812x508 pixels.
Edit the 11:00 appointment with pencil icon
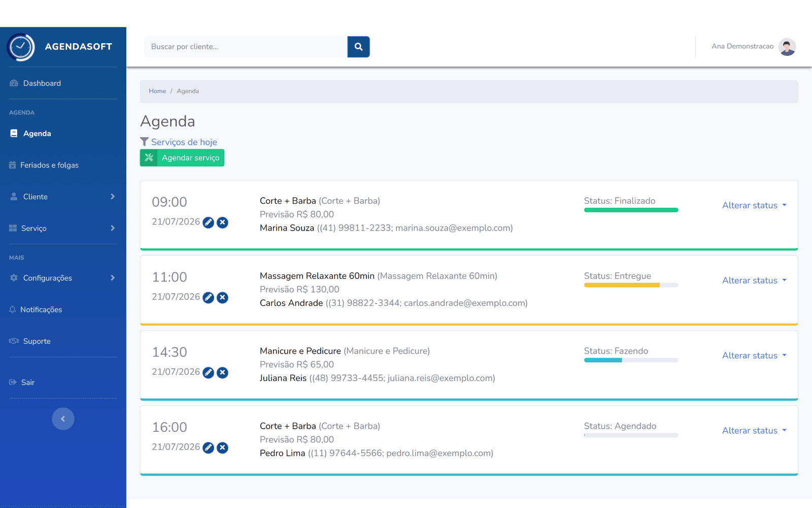[208, 298]
